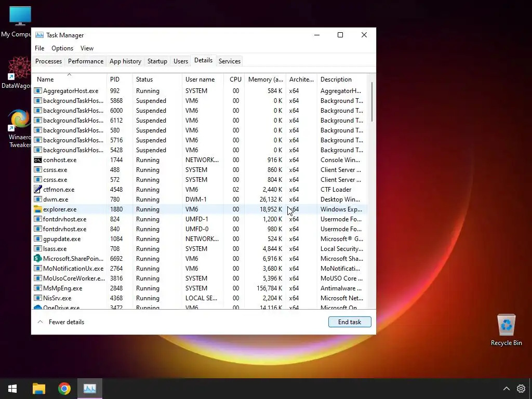Select backgroundTaskHost row with PID 6112
Viewport: 532px width, 399px height.
click(200, 121)
